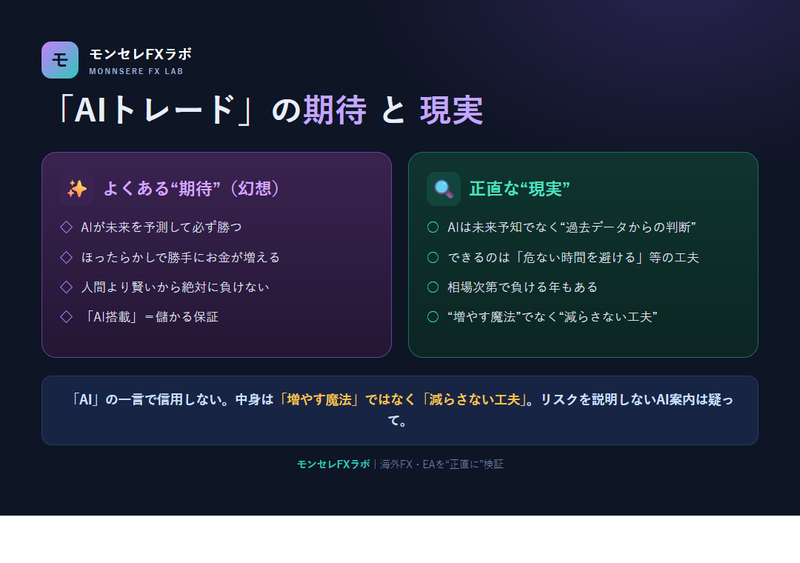
Task: Click the text 相場次第で負ける年もある
Action: click(x=522, y=287)
